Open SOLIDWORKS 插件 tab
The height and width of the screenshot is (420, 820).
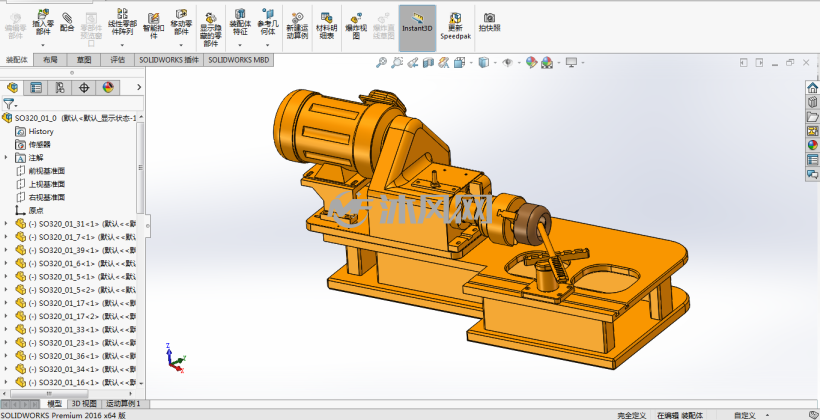point(169,60)
